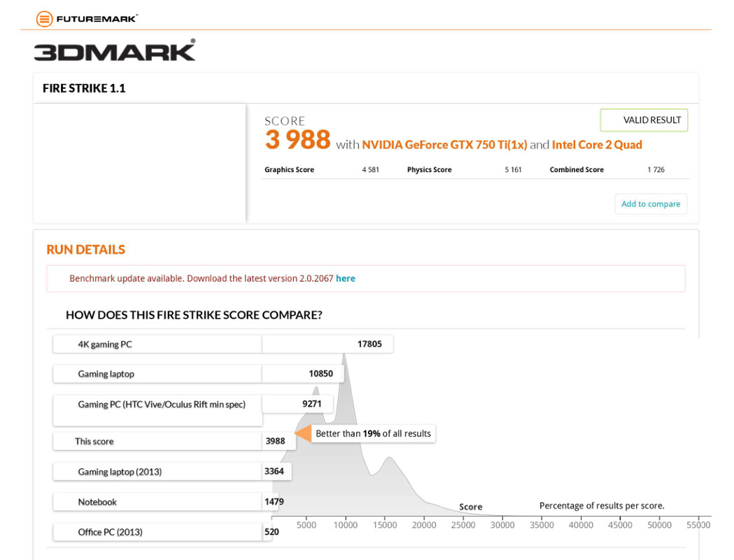Click the large 3 988 score
Image resolution: width=734 pixels, height=560 pixels.
297,139
